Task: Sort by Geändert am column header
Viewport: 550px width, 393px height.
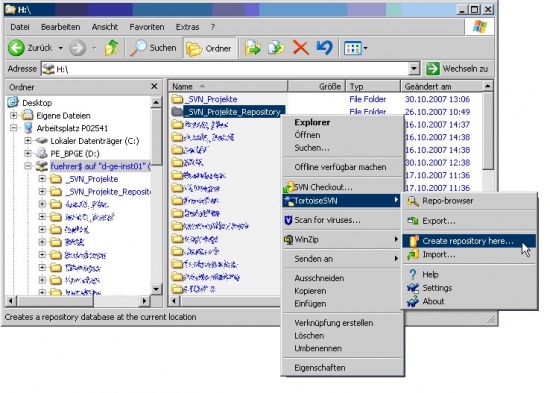Action: 442,86
